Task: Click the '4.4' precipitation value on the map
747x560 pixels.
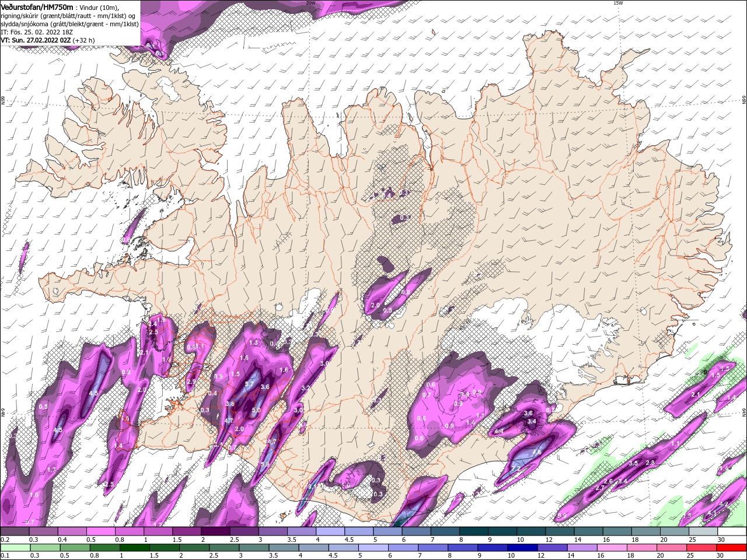Action: 499,431
